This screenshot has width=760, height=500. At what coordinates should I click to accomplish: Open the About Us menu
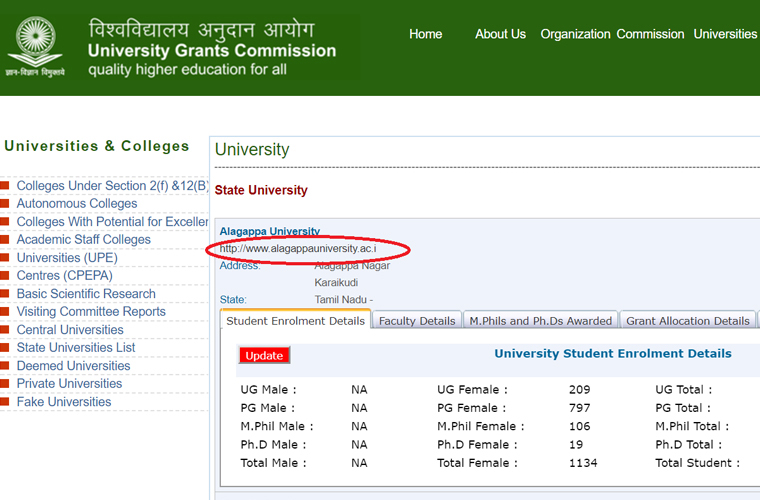click(x=500, y=34)
